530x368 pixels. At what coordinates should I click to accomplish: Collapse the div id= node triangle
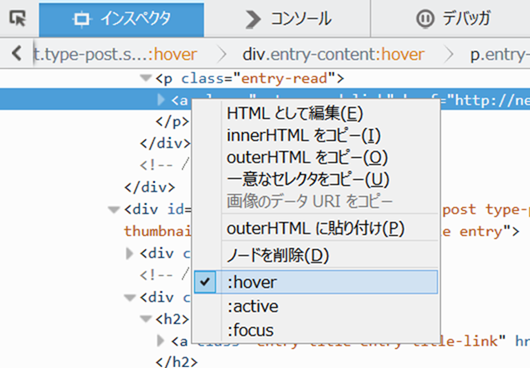click(x=114, y=210)
